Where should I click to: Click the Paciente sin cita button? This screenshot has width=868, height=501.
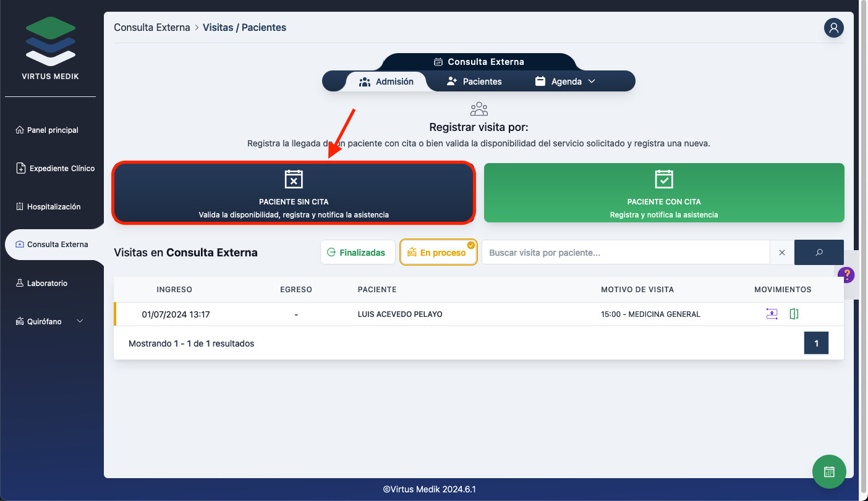pos(294,192)
